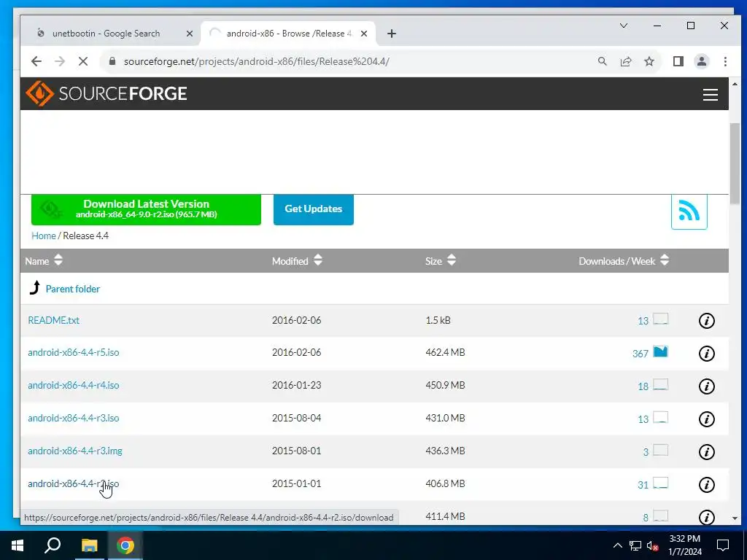Go to Home breadcrumb link

[43, 236]
